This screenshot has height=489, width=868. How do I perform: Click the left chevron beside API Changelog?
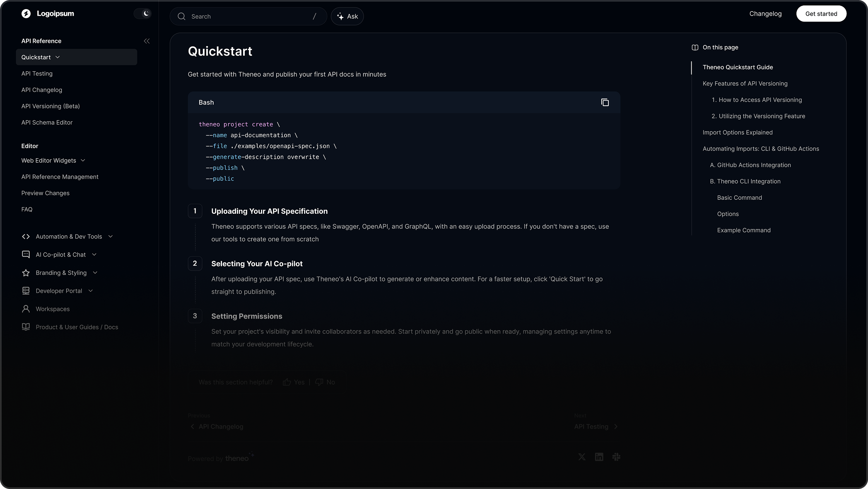[x=192, y=427]
